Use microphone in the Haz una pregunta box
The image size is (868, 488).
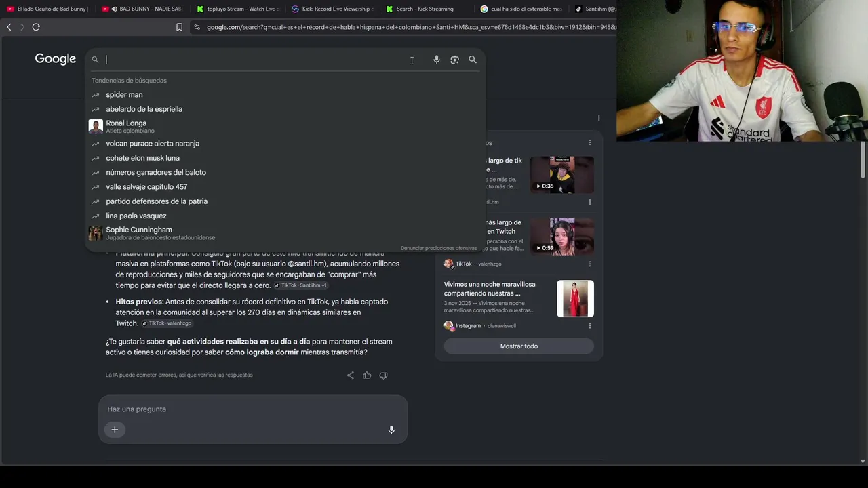click(x=391, y=430)
